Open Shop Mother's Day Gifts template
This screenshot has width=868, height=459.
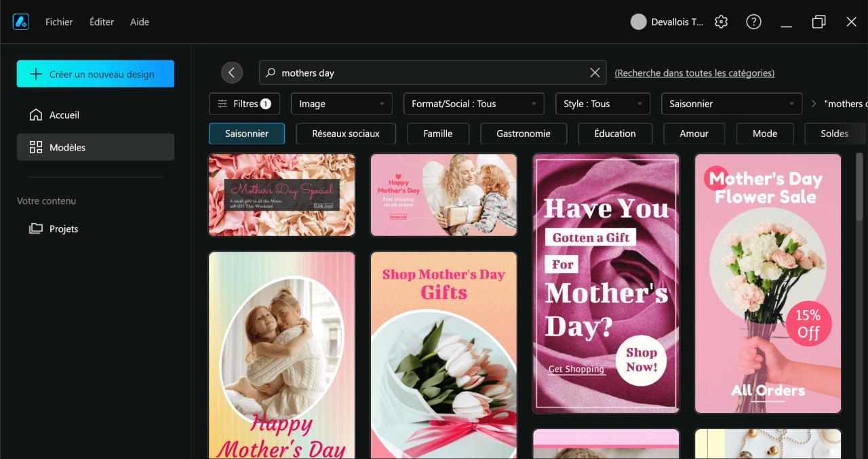point(443,355)
